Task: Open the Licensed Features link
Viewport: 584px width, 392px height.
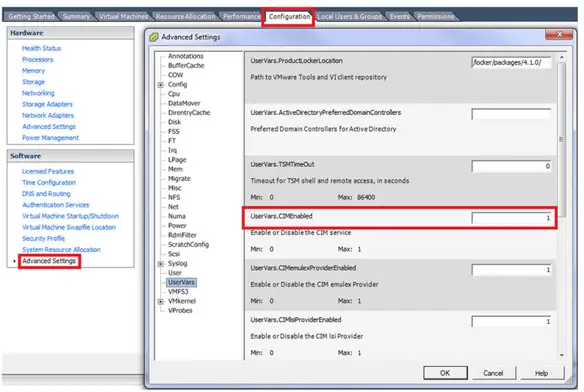Action: (x=48, y=171)
